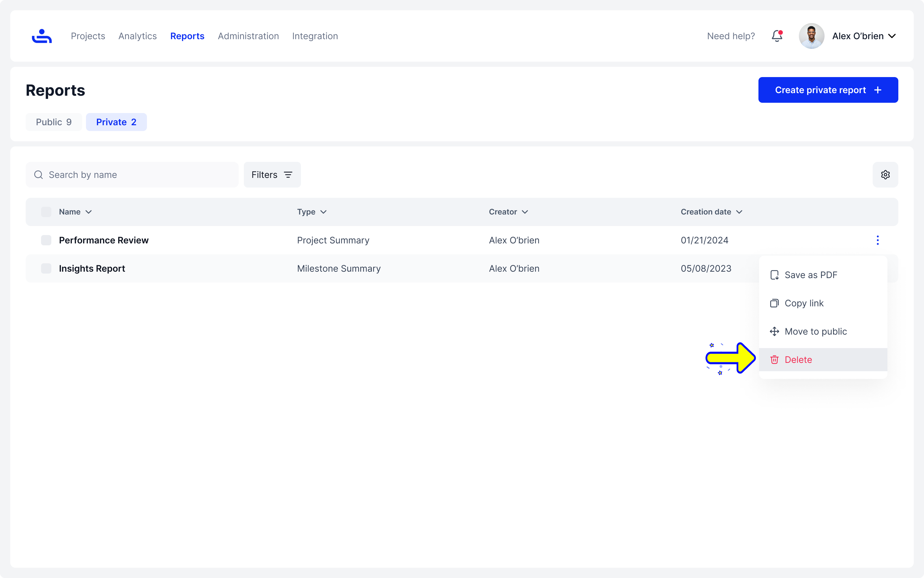Open the Performance Review three-dot menu
Image resolution: width=924 pixels, height=578 pixels.
pos(877,240)
